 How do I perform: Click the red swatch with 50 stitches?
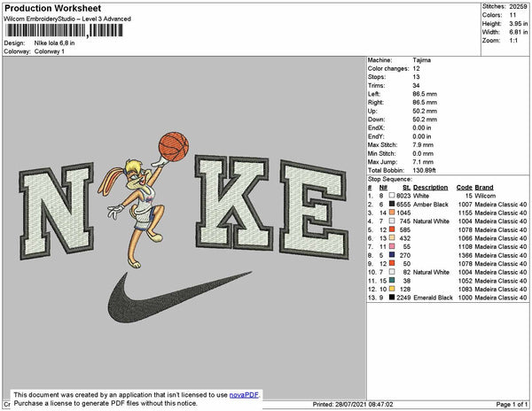[392, 263]
